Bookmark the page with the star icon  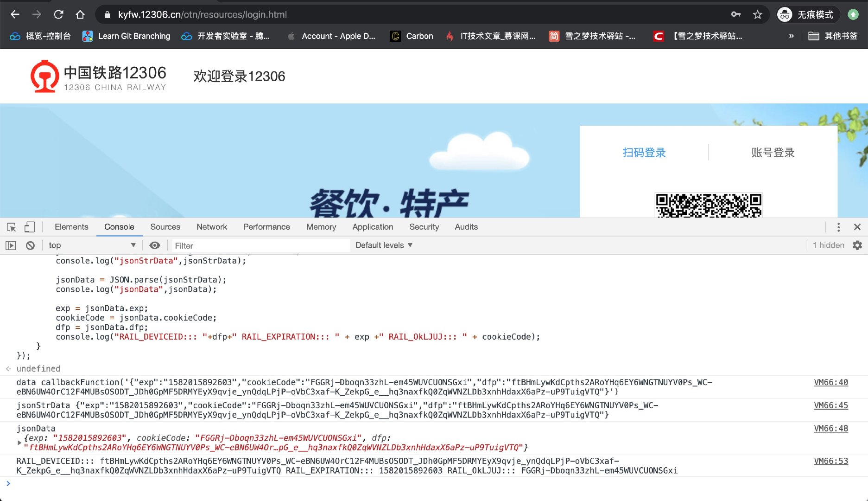758,14
